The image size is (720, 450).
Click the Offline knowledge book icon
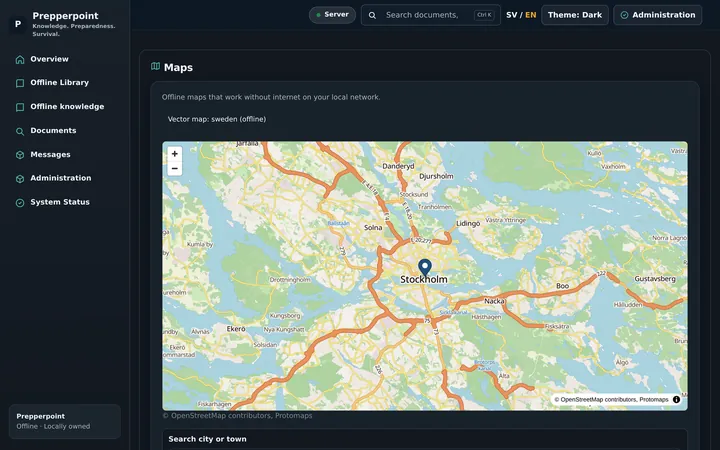pos(20,107)
